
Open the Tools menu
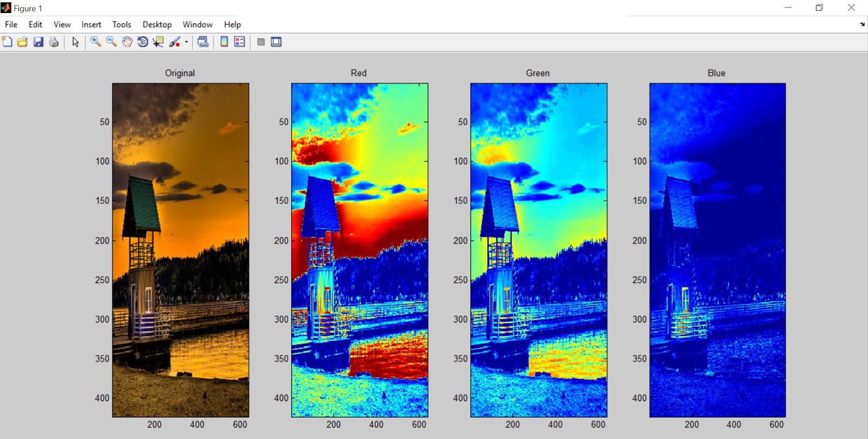[122, 24]
